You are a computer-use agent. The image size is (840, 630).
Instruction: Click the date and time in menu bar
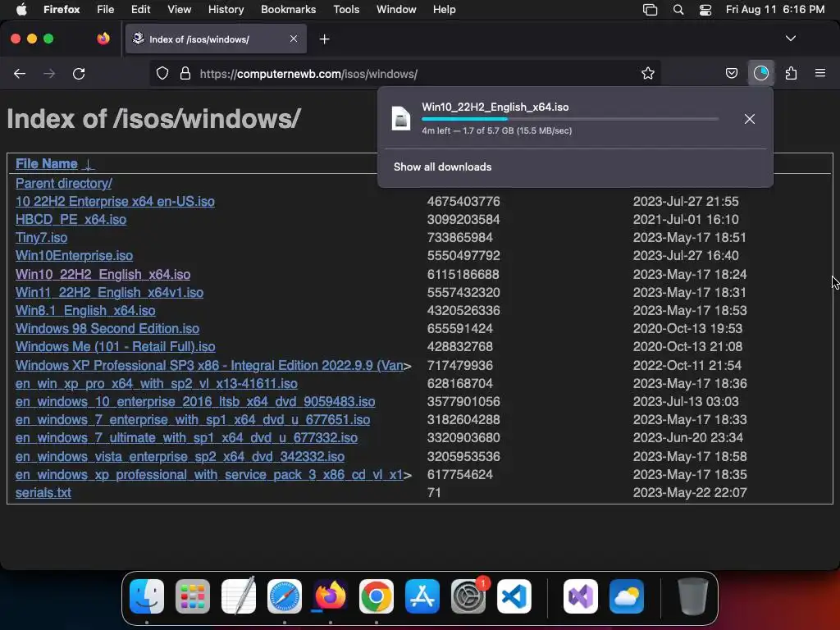pyautogui.click(x=775, y=9)
